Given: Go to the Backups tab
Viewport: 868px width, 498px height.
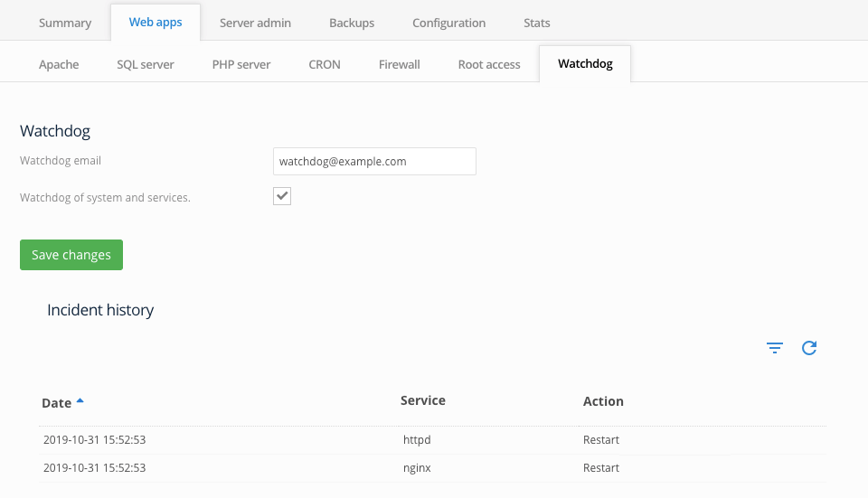Looking at the screenshot, I should (352, 23).
